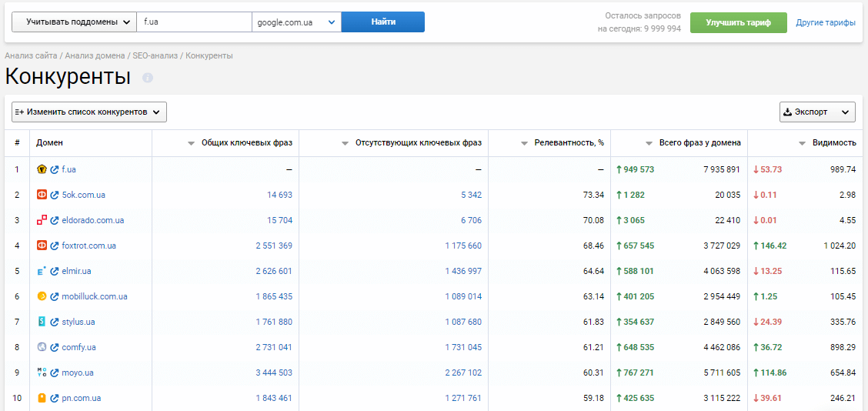The height and width of the screenshot is (411, 868).
Task: Open common phrases 14 693 for 5ok.com.ua
Action: [279, 195]
